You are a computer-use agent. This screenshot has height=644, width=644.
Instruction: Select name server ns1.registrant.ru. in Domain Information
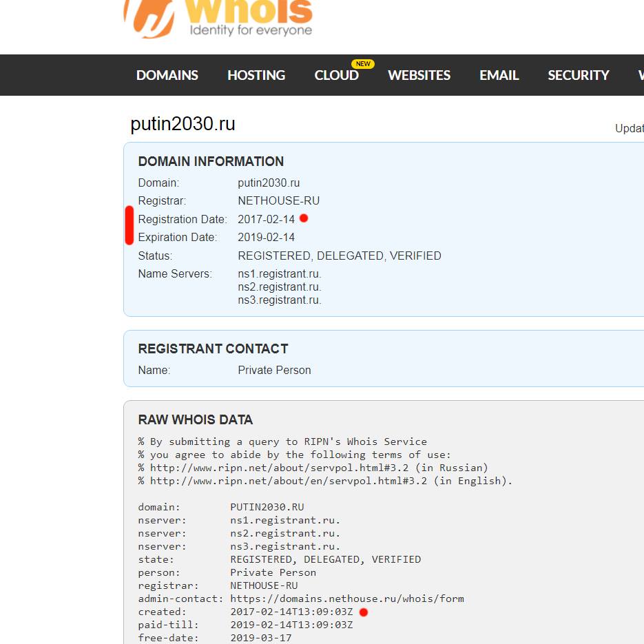(279, 274)
